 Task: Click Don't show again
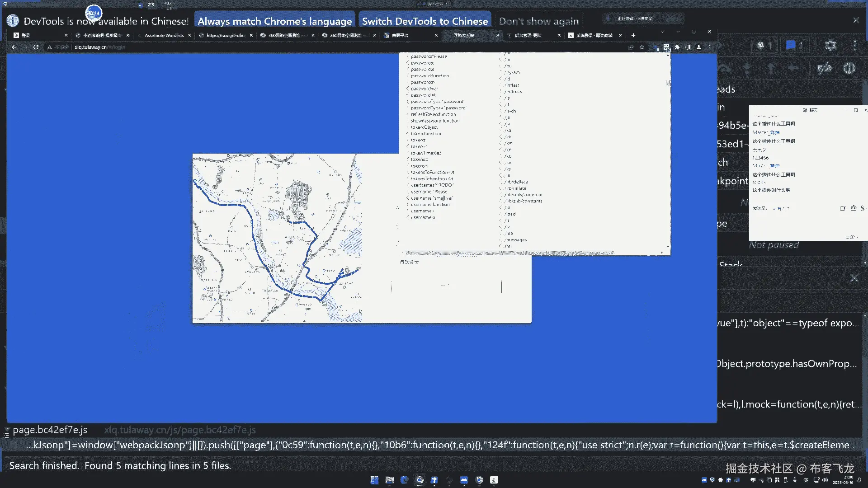tap(538, 21)
